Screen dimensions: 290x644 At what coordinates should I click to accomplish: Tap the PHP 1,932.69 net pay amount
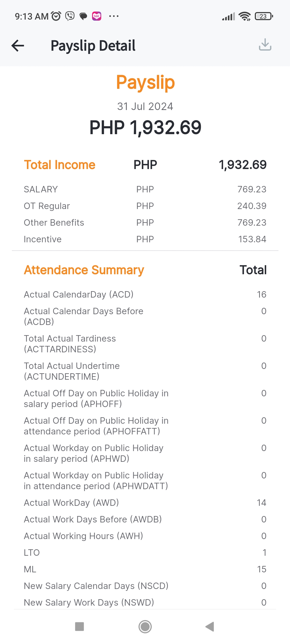(x=145, y=127)
